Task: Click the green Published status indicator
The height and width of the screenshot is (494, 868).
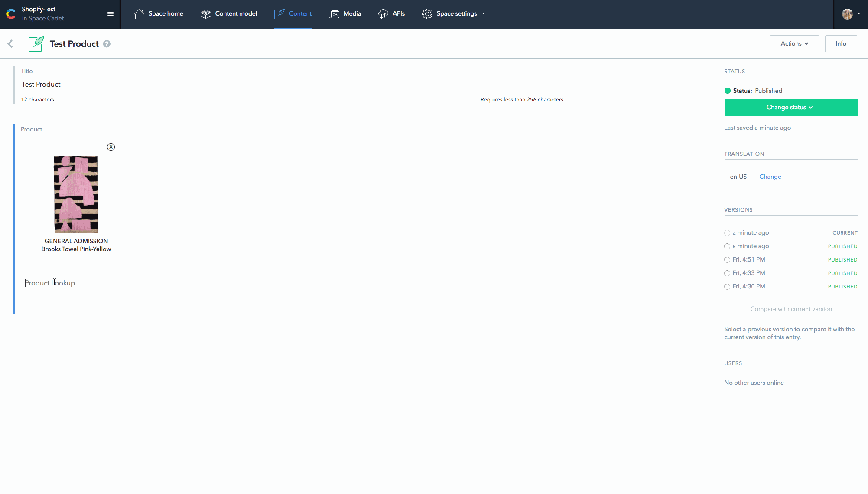Action: pyautogui.click(x=727, y=91)
